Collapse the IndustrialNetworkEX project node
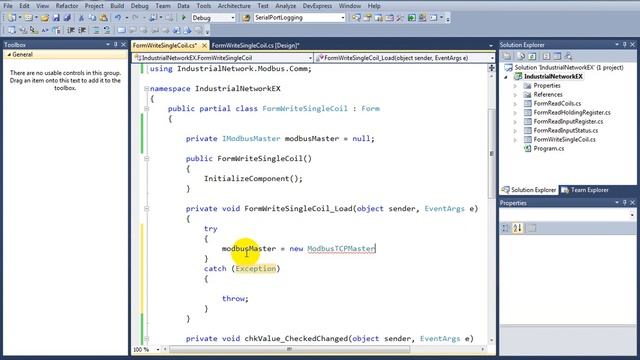The height and width of the screenshot is (360, 640). [x=507, y=77]
